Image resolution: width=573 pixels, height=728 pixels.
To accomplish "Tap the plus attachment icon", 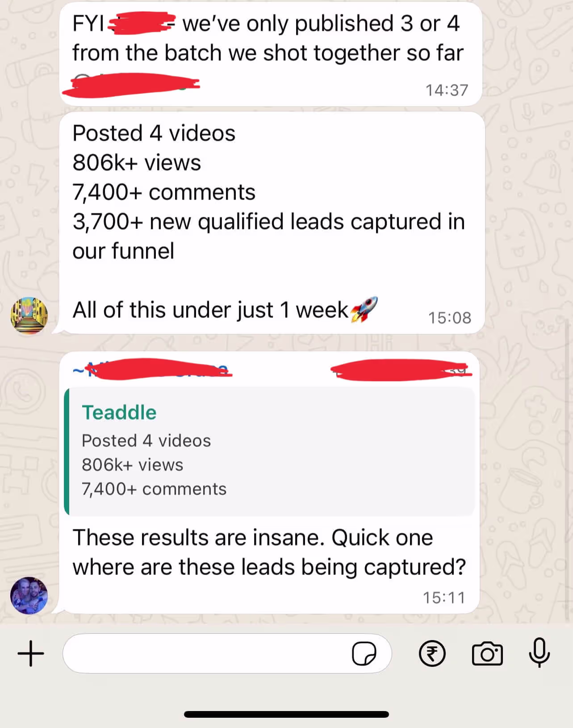I will [31, 653].
